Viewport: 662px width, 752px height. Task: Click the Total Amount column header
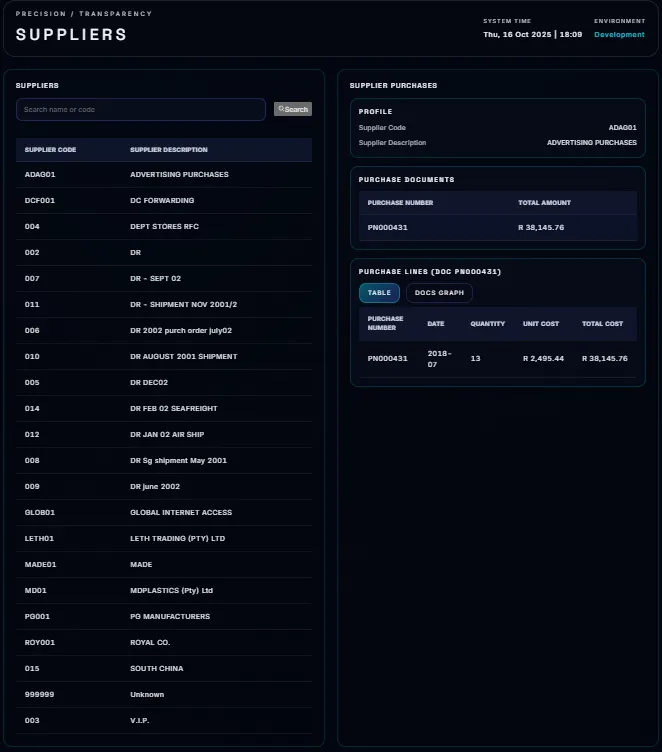click(544, 203)
